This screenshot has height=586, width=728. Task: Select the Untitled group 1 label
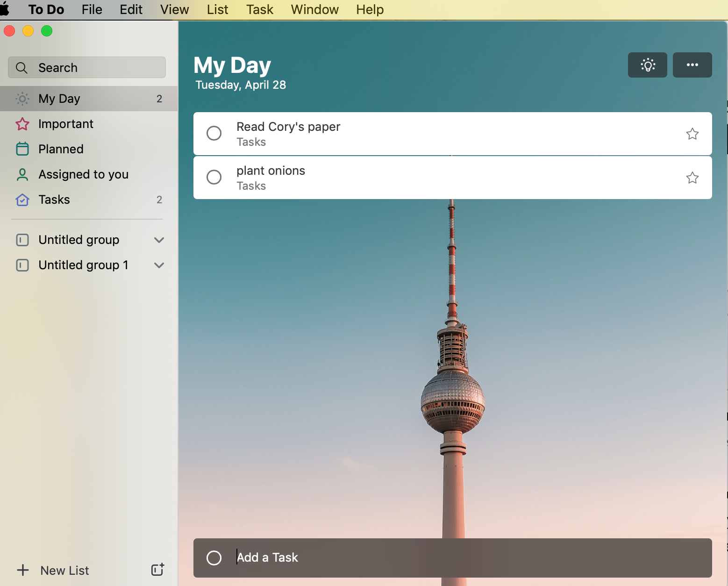tap(83, 265)
